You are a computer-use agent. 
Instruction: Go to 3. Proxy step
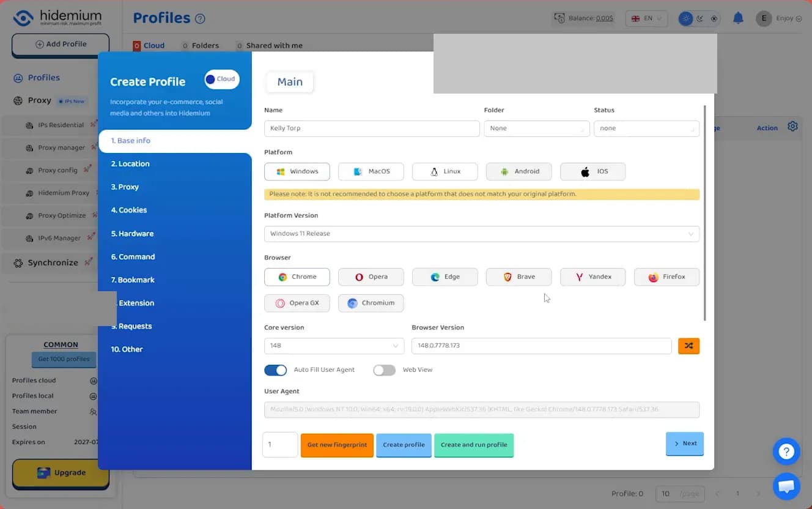tap(125, 187)
